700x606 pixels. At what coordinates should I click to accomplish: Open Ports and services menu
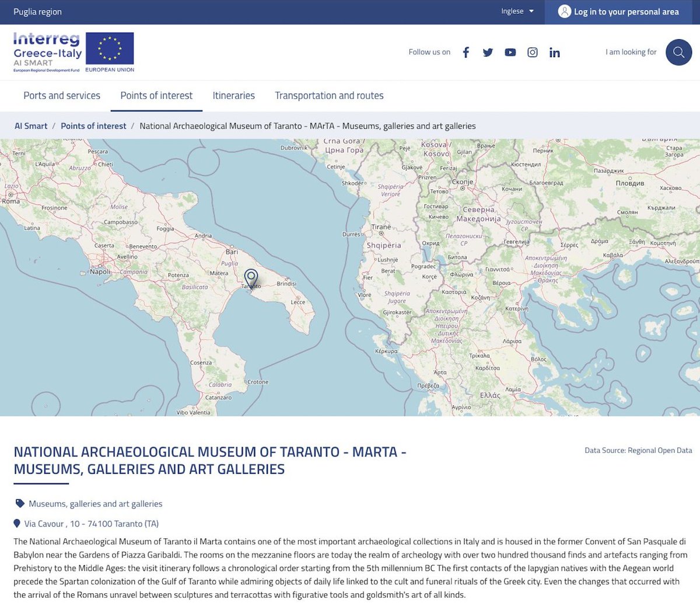click(62, 96)
